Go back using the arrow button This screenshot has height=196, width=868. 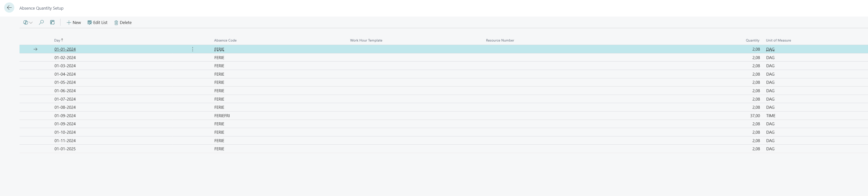pos(9,7)
